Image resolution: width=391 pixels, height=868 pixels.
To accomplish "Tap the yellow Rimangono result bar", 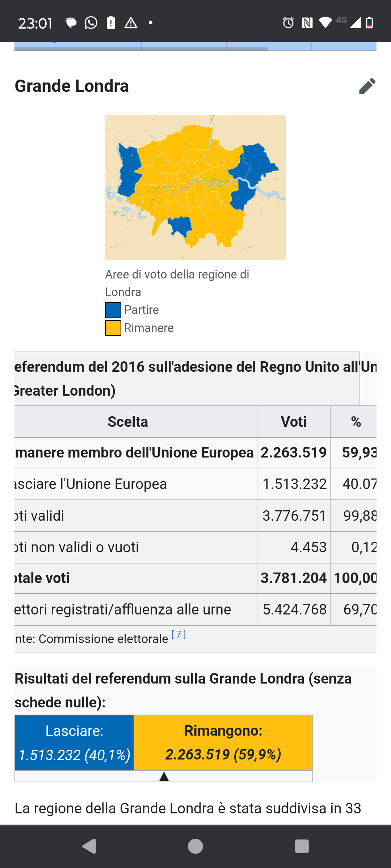I will pos(223,743).
